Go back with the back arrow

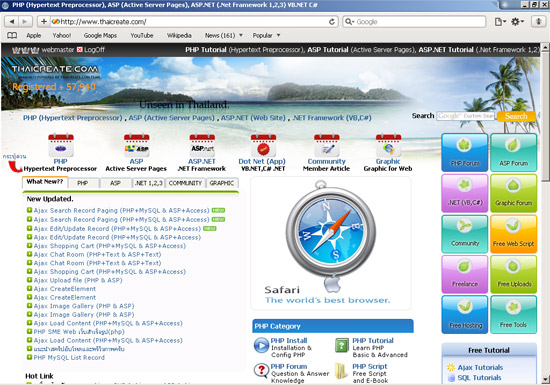click(x=12, y=21)
